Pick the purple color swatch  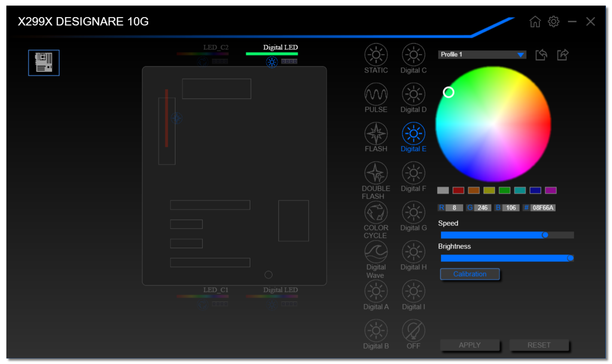pyautogui.click(x=551, y=190)
